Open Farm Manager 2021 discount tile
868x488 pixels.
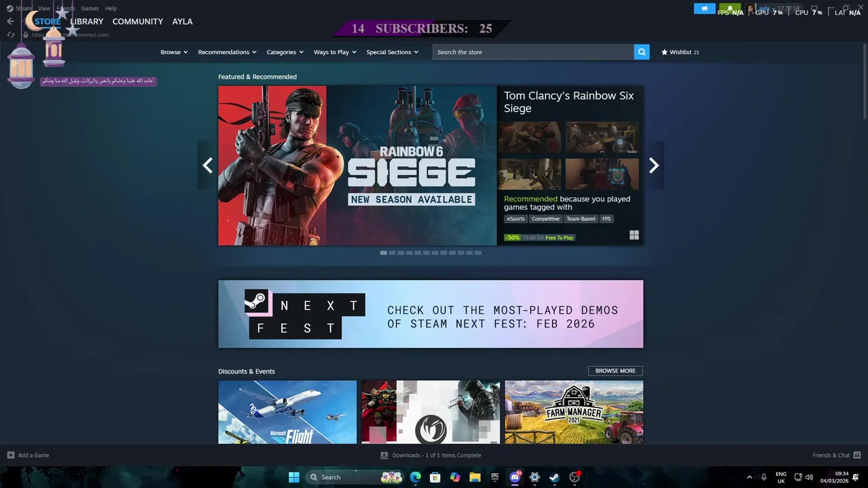tap(574, 412)
